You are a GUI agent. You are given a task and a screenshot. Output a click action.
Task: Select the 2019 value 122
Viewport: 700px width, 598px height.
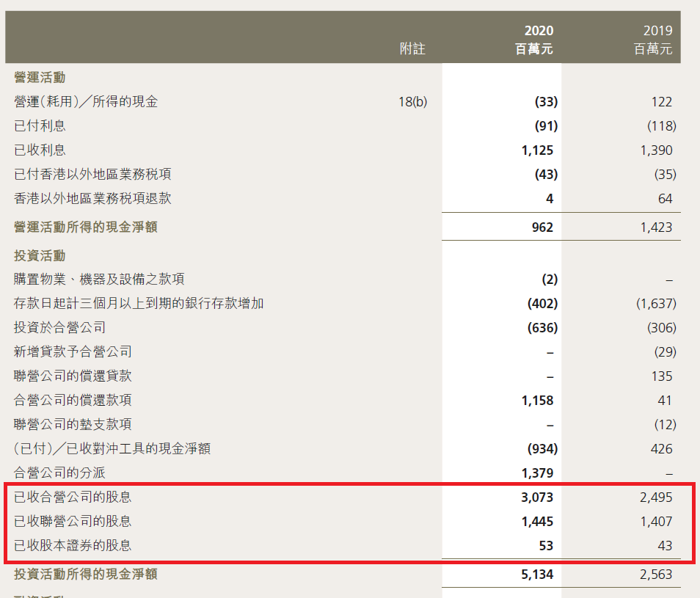coord(662,102)
